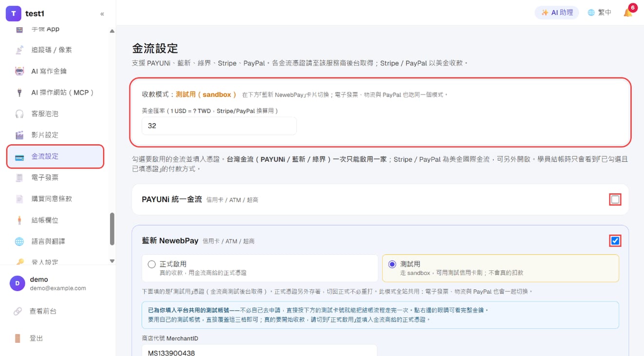Click the 語言與翻譯 globe icon
The width and height of the screenshot is (644, 356).
[x=19, y=242]
